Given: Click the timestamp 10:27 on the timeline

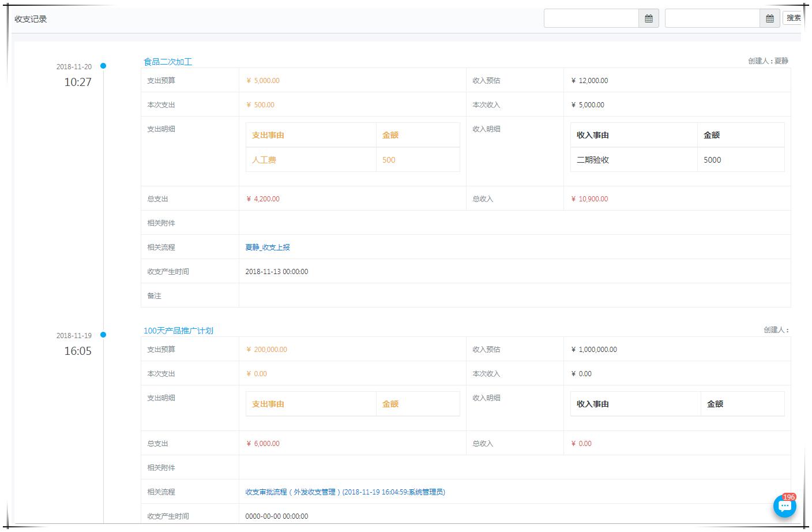Looking at the screenshot, I should 78,83.
